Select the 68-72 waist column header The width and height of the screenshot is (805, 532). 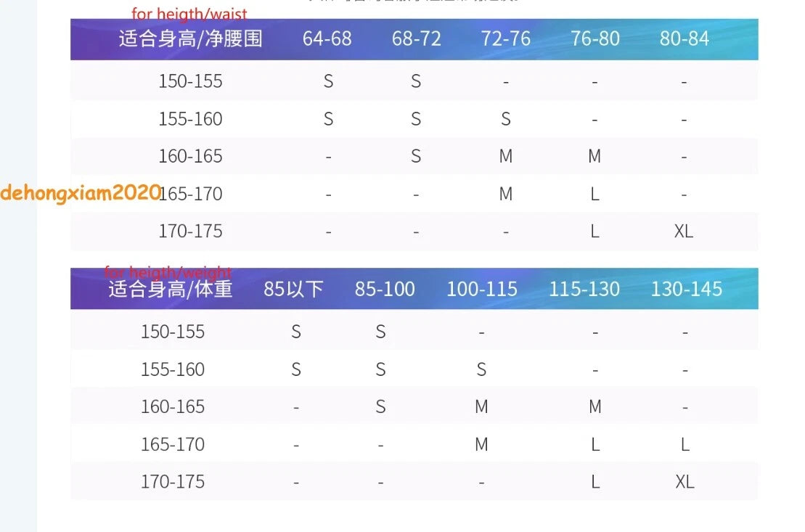[417, 38]
